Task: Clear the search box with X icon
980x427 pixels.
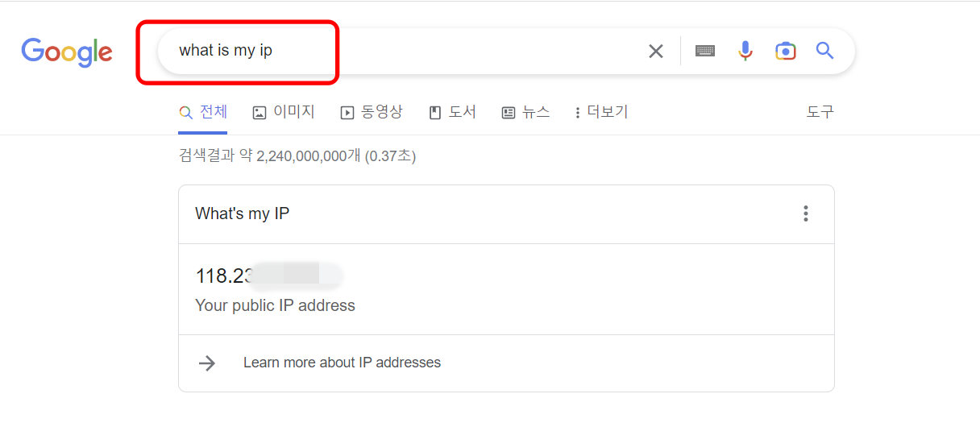Action: (656, 51)
